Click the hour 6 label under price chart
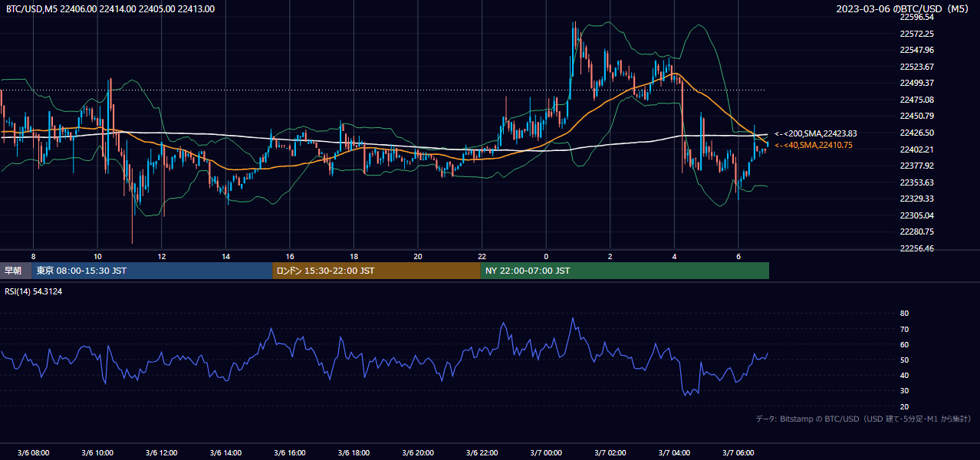 (x=738, y=256)
